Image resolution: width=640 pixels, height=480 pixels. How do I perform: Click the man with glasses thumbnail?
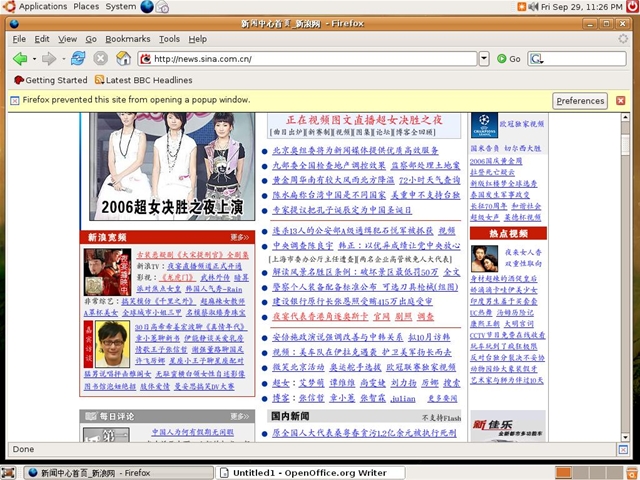[113, 344]
